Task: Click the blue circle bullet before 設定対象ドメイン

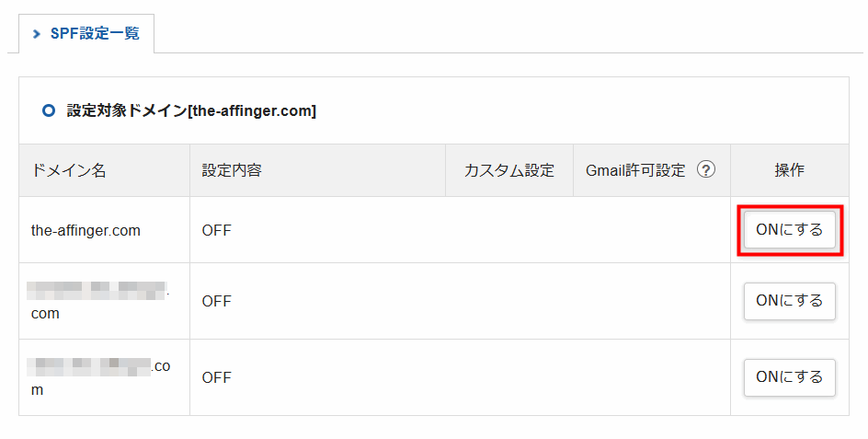Action: 49,110
